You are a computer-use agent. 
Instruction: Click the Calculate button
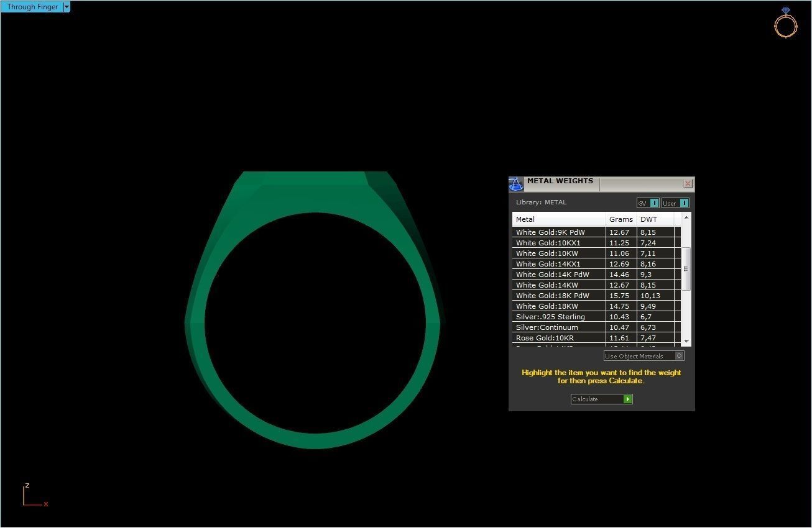[601, 399]
